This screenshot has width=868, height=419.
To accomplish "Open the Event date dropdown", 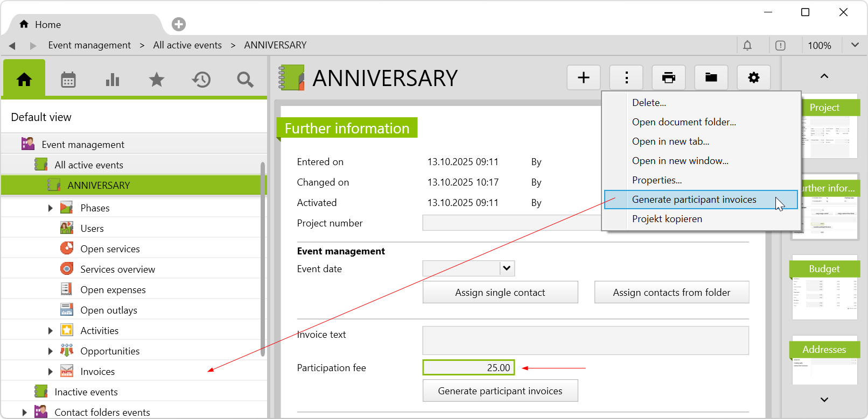I will pyautogui.click(x=506, y=268).
